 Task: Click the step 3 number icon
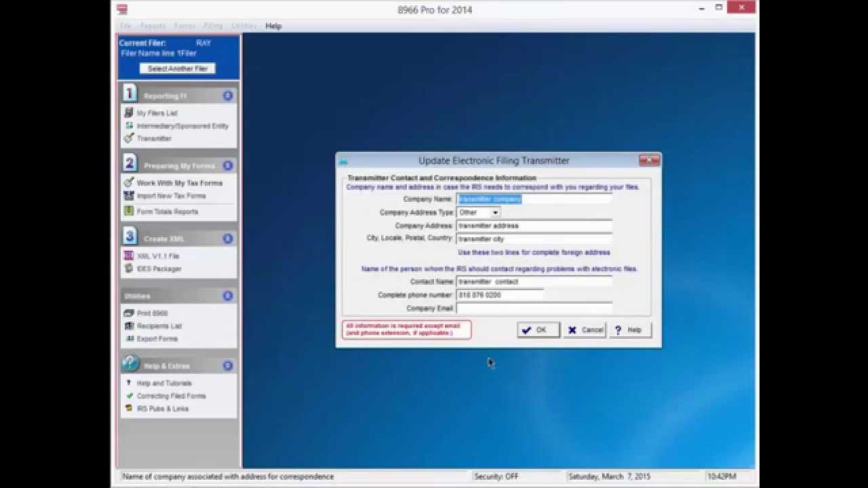[130, 236]
